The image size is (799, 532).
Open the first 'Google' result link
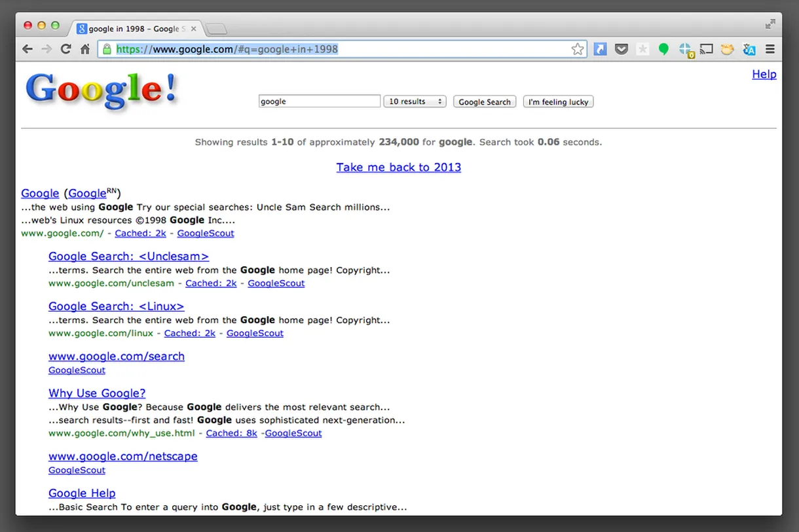[40, 193]
